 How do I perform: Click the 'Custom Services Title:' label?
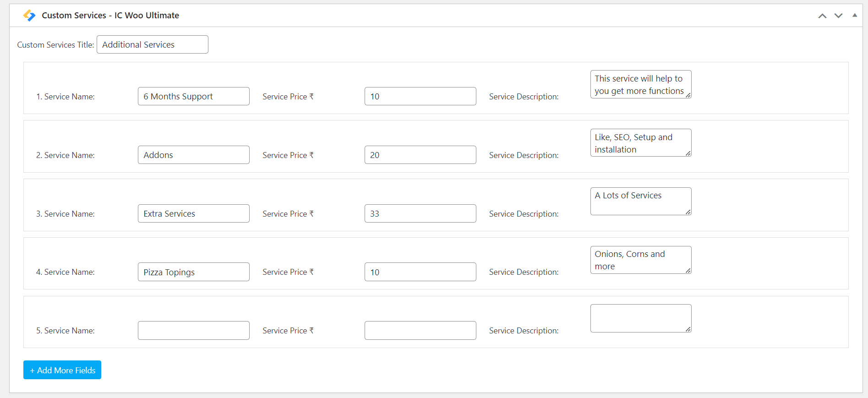[55, 45]
